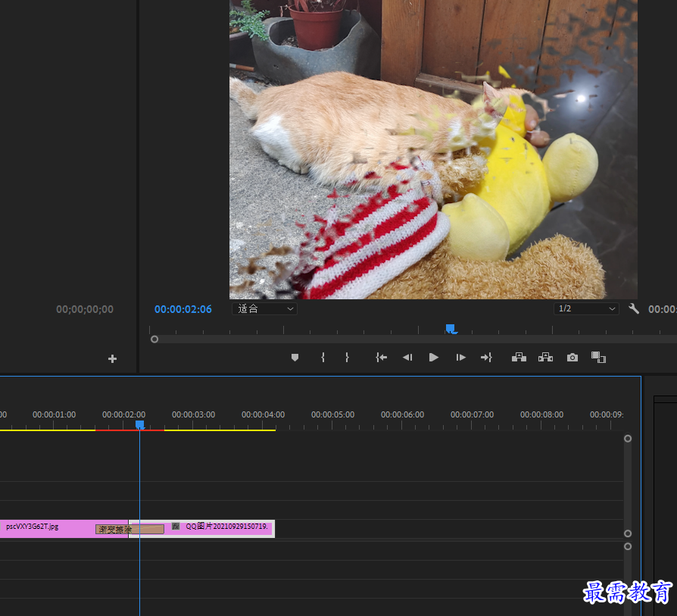This screenshot has height=616, width=677.
Task: Click timeline ruler at 00:00:08:00
Action: 542,414
